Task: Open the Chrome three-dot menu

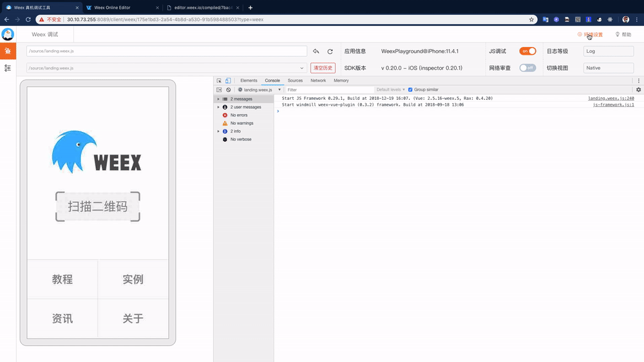Action: pos(637,19)
